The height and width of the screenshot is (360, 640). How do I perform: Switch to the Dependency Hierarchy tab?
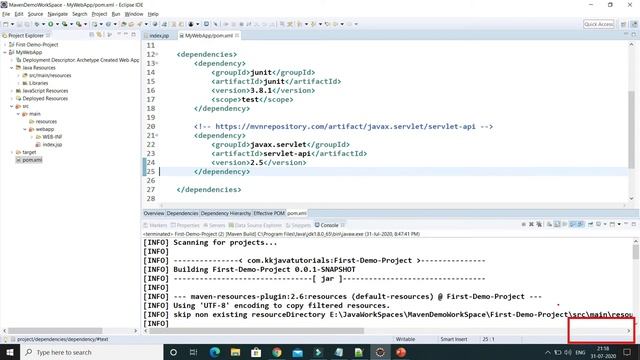[226, 213]
